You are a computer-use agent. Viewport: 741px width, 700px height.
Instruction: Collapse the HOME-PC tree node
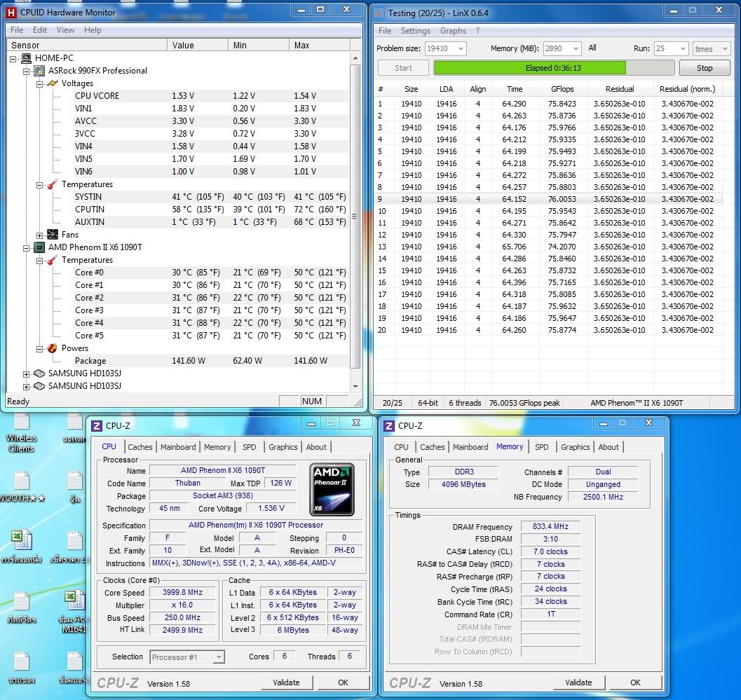pyautogui.click(x=13, y=59)
